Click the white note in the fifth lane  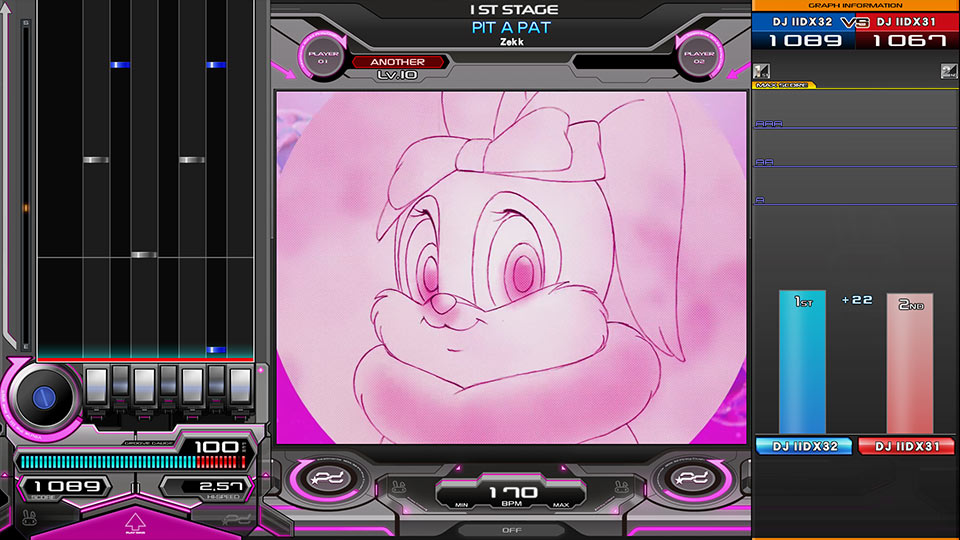point(192,160)
